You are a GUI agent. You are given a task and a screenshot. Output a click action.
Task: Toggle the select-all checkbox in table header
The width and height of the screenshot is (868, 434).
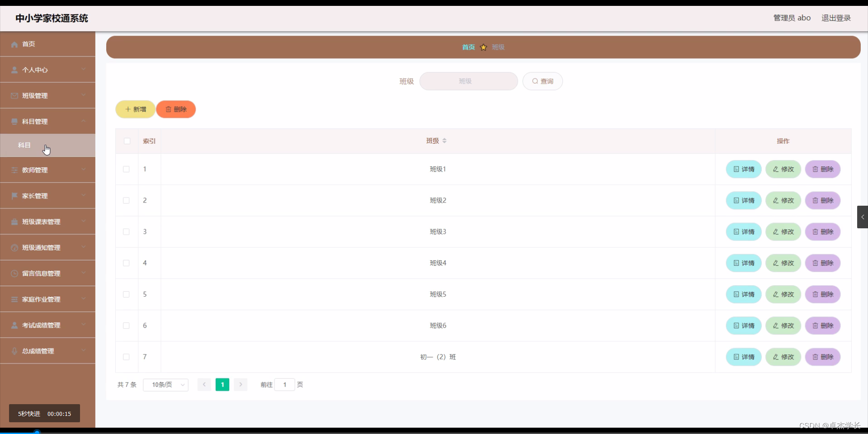[127, 141]
